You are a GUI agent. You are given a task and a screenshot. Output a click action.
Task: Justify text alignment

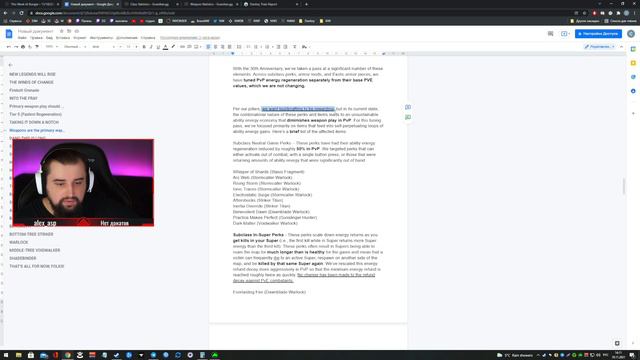click(229, 47)
